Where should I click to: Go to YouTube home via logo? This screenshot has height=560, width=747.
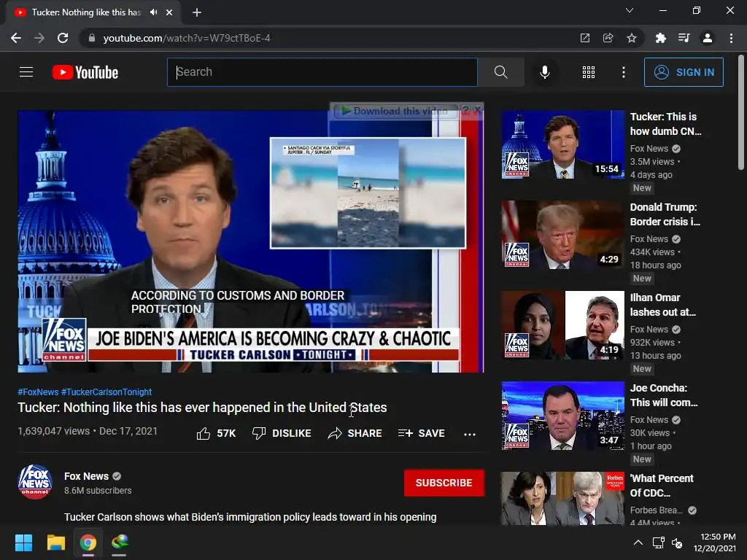point(85,72)
